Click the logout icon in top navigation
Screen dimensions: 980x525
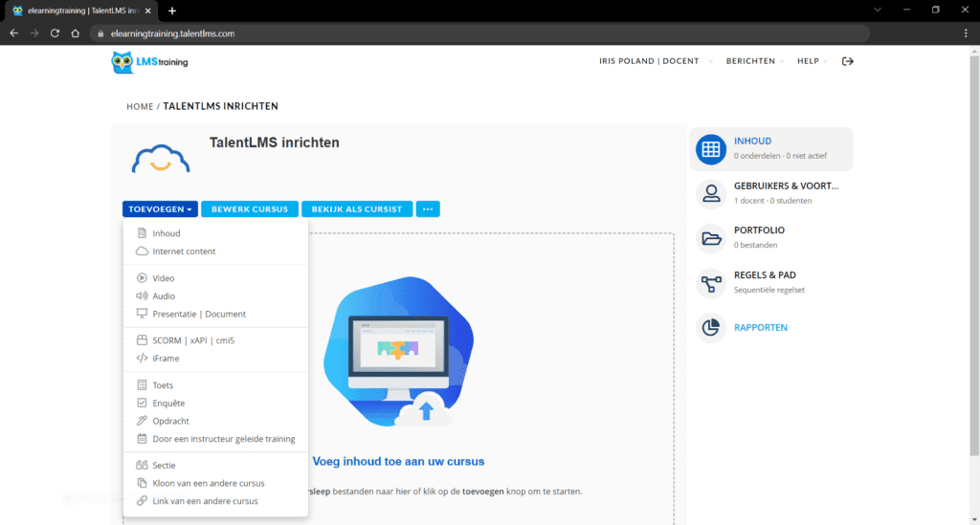click(848, 61)
